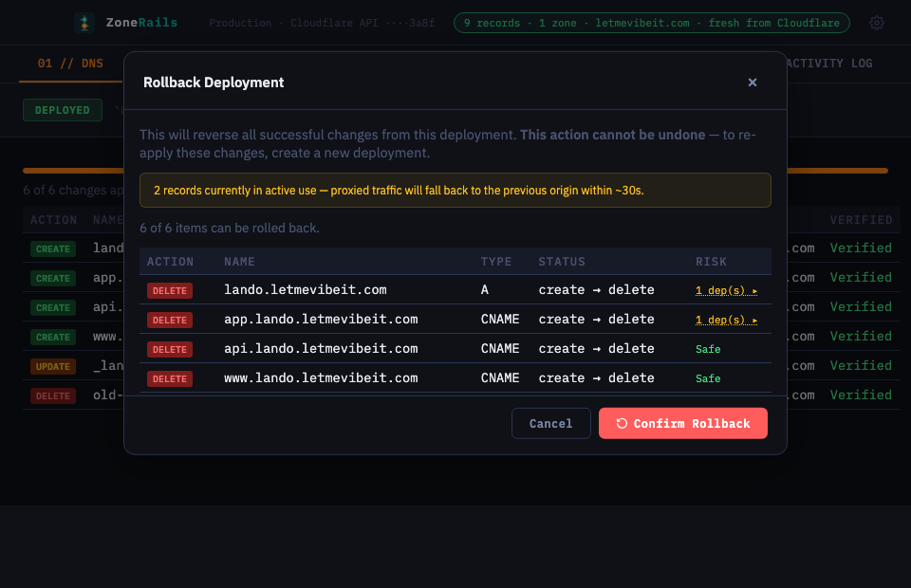
Task: Click DELETE badge in lando.letmevibeit.com row
Action: (x=170, y=290)
